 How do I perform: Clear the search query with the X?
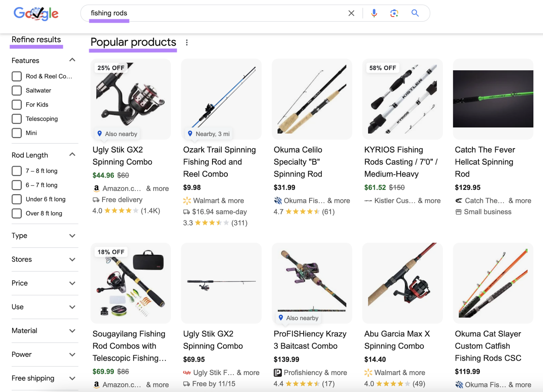[351, 13]
